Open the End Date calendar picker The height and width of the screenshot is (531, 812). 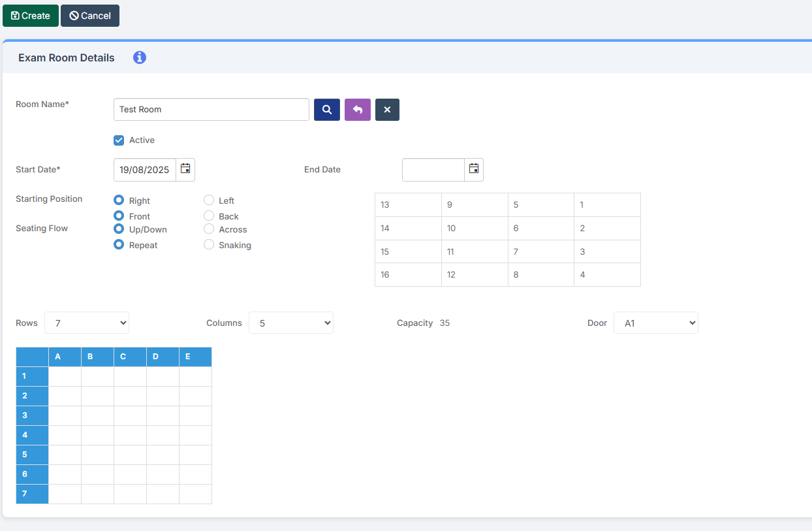coord(474,169)
